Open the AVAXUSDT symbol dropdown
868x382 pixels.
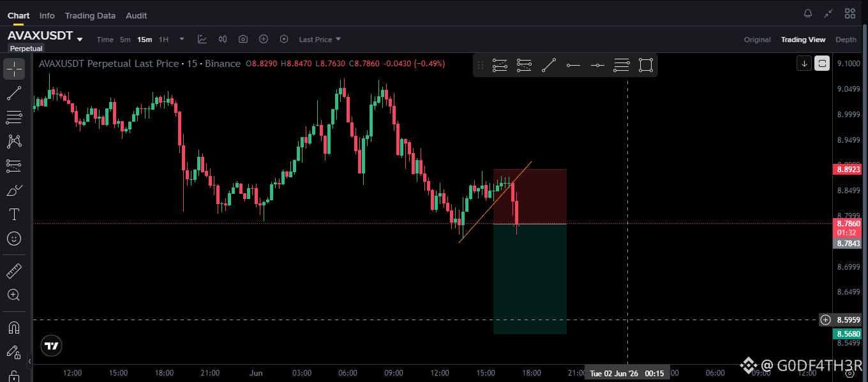tap(46, 36)
